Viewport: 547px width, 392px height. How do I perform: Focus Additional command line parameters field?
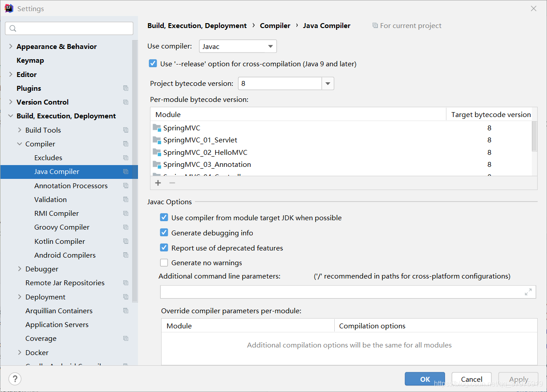348,292
